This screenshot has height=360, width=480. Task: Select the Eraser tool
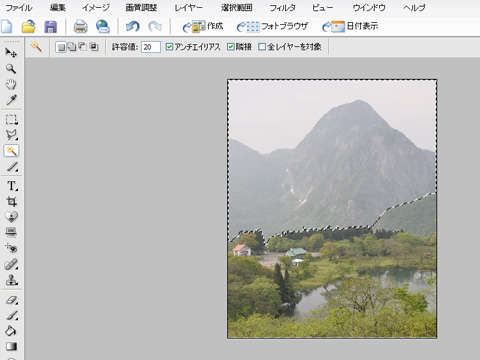[11, 300]
